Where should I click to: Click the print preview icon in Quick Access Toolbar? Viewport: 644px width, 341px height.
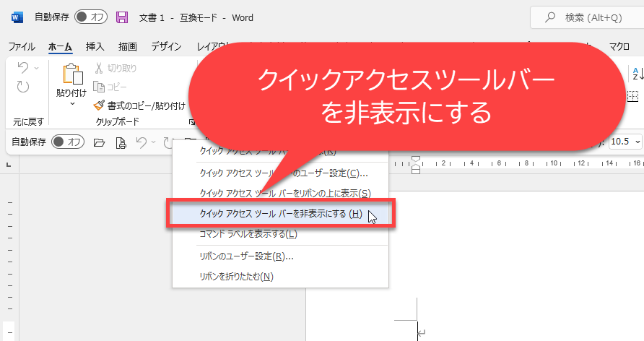coord(121,142)
